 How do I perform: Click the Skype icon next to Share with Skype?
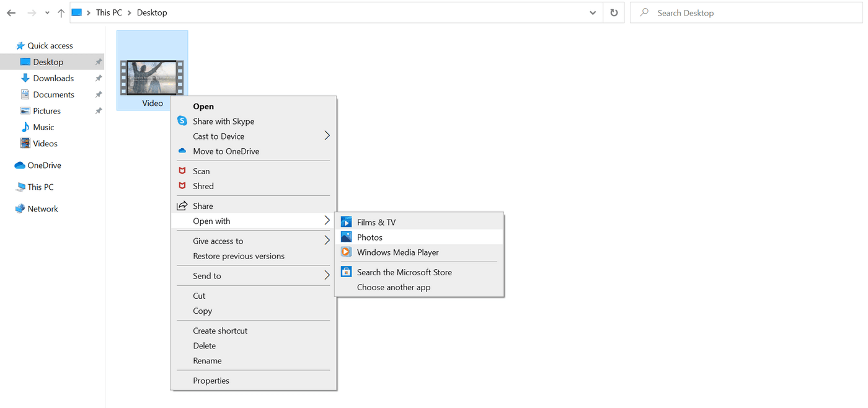point(182,121)
